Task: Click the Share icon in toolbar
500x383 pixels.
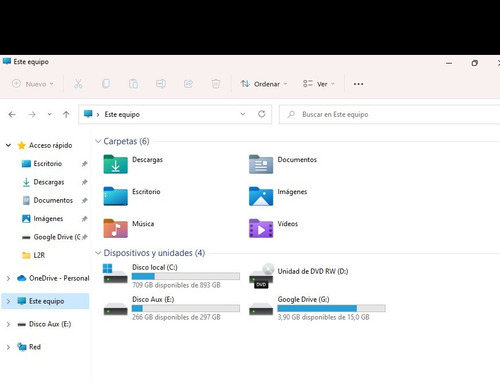Action: [x=188, y=84]
